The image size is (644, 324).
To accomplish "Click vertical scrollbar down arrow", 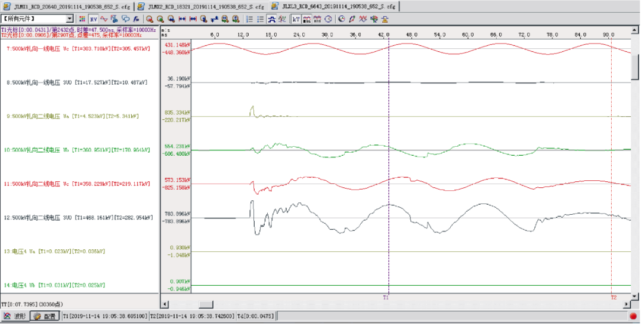I will tap(635, 296).
